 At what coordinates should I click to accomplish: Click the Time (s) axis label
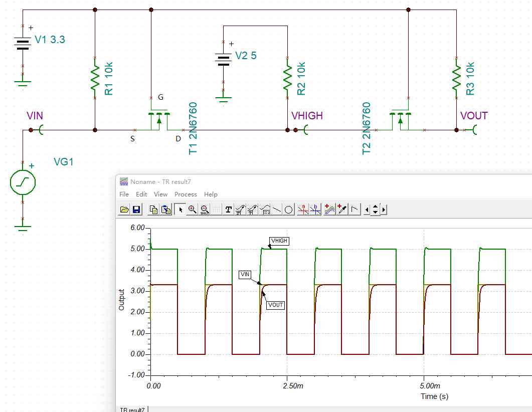click(434, 396)
